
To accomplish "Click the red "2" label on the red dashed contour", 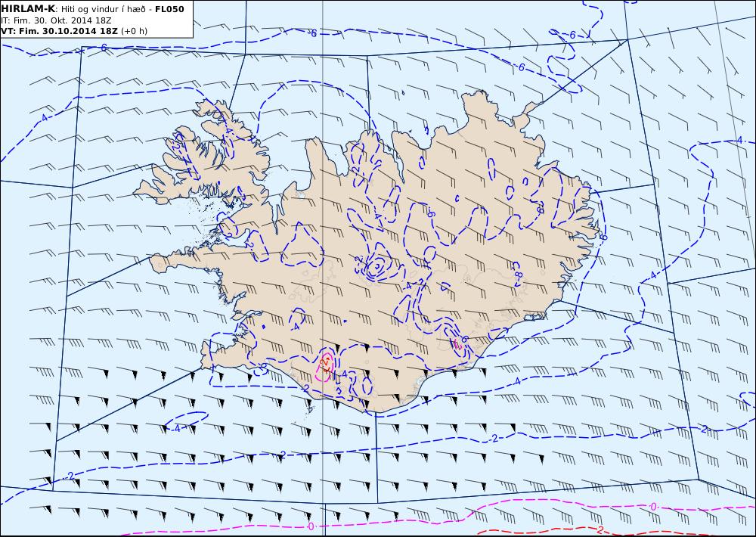I will (x=600, y=529).
